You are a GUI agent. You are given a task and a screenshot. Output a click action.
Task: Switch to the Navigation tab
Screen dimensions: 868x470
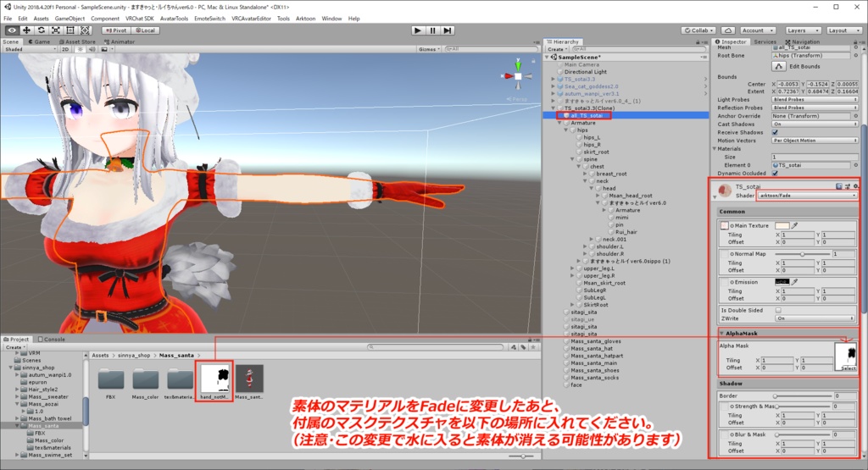point(803,41)
